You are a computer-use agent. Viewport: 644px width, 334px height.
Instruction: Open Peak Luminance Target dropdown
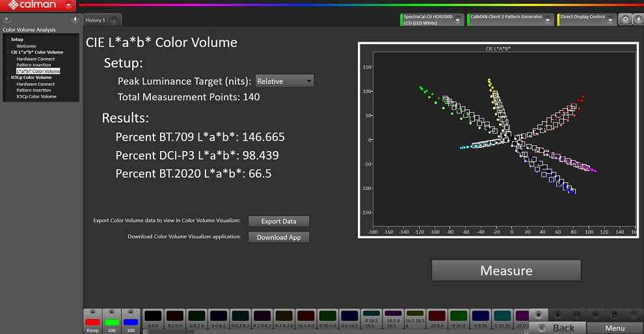click(x=284, y=81)
